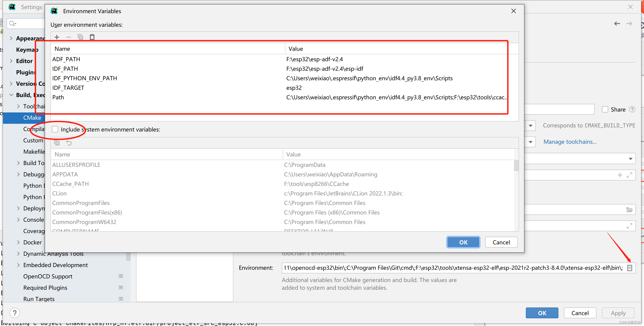Screen dimensions: 644x326
Task: Click help icon beside Share checkbox
Action: (x=632, y=109)
